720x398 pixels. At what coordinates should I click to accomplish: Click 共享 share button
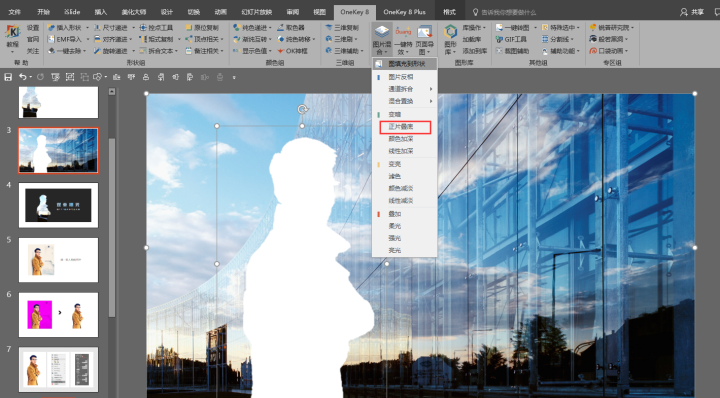(x=692, y=12)
